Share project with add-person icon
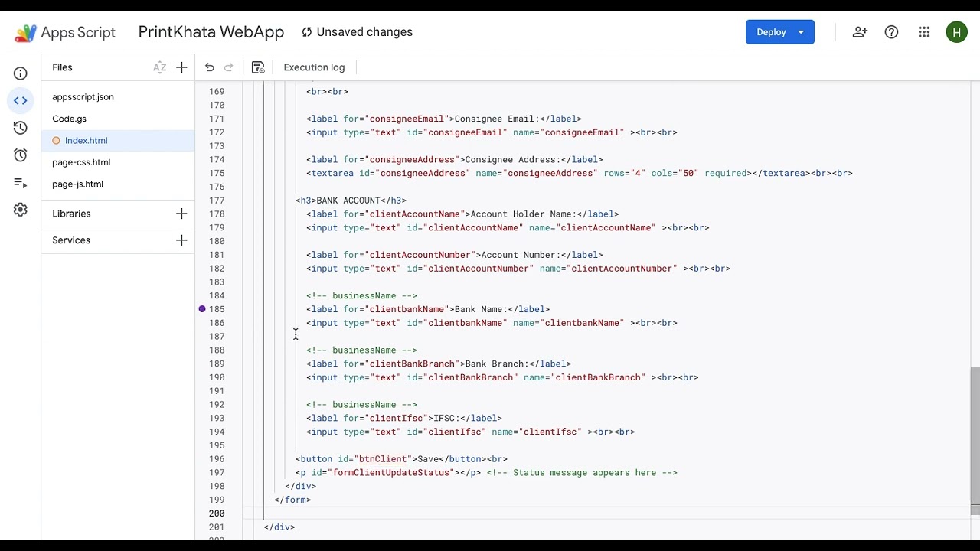 click(x=860, y=32)
